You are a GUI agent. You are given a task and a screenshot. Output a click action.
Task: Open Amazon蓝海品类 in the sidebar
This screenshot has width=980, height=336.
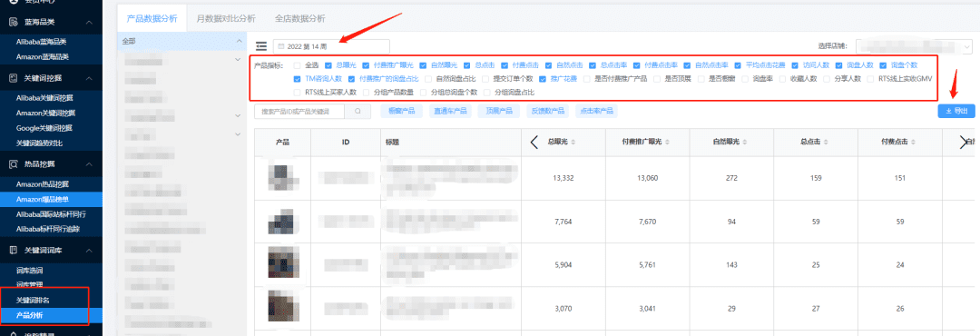pos(43,57)
